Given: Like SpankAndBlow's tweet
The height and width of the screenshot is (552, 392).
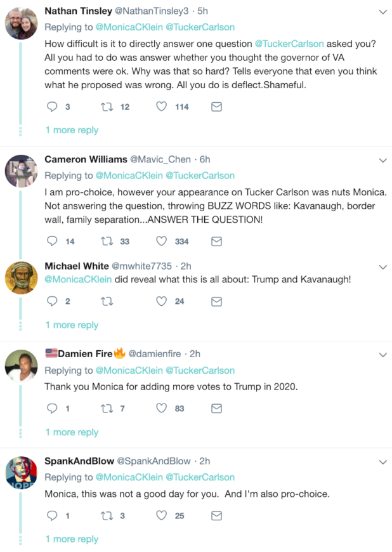Looking at the screenshot, I should point(161,516).
